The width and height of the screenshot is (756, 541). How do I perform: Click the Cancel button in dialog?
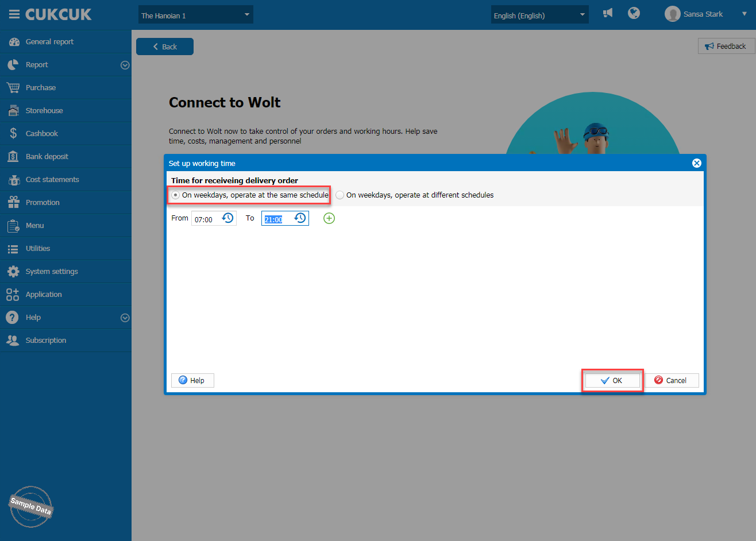tap(672, 380)
